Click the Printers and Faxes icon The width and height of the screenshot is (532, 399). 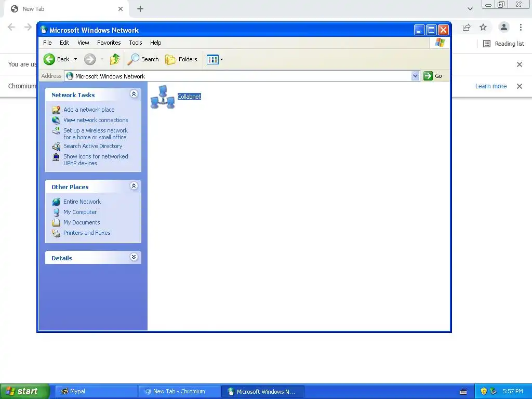pos(56,233)
